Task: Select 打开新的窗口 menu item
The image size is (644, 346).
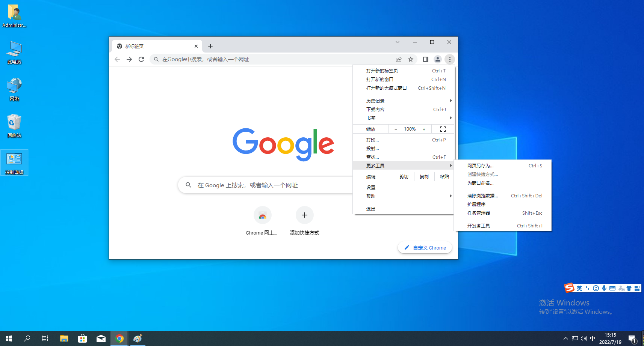Action: point(403,79)
